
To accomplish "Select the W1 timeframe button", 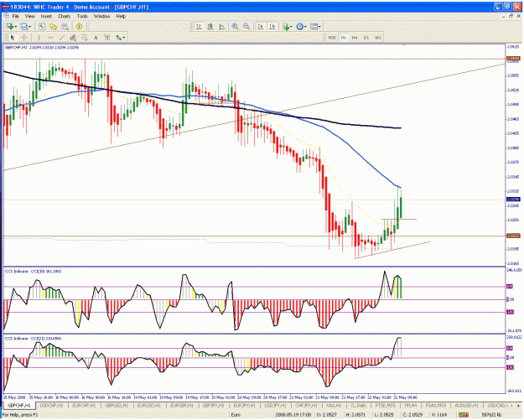I will pos(377,38).
